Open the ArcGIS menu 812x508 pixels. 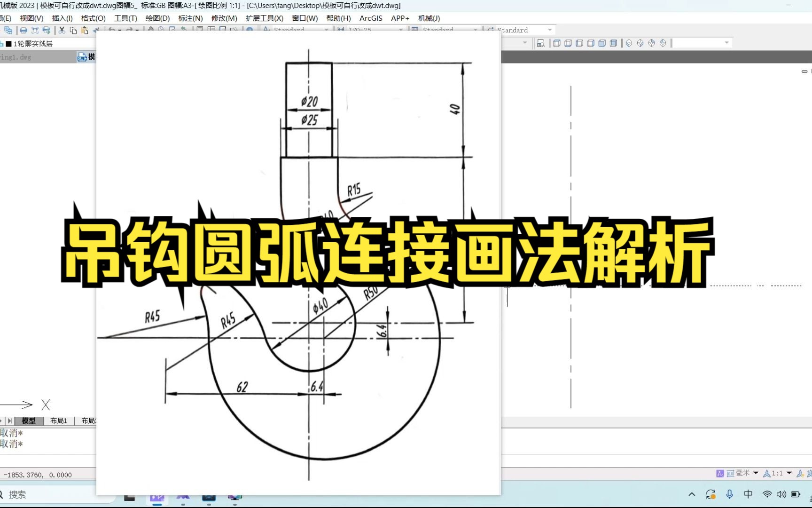[371, 18]
